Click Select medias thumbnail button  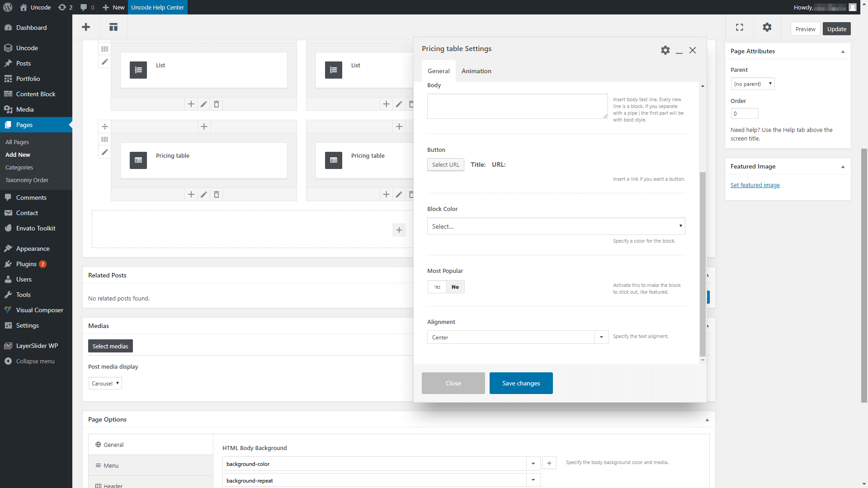pyautogui.click(x=110, y=346)
